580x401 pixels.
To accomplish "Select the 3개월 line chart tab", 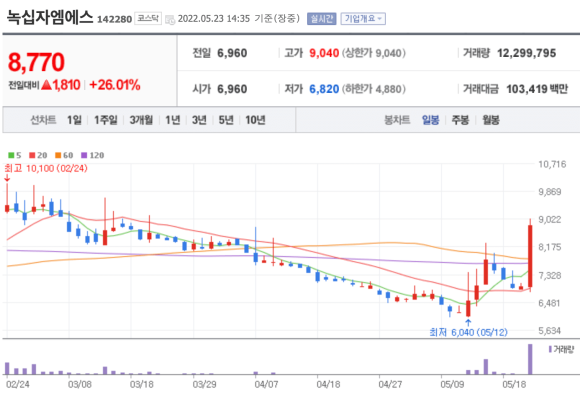I will tap(141, 120).
